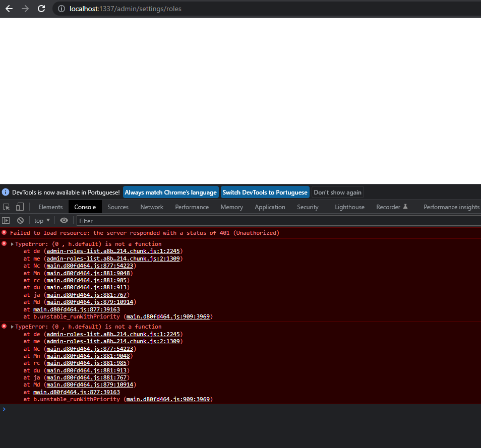Switch to the Network tab
The height and width of the screenshot is (448, 481).
152,207
